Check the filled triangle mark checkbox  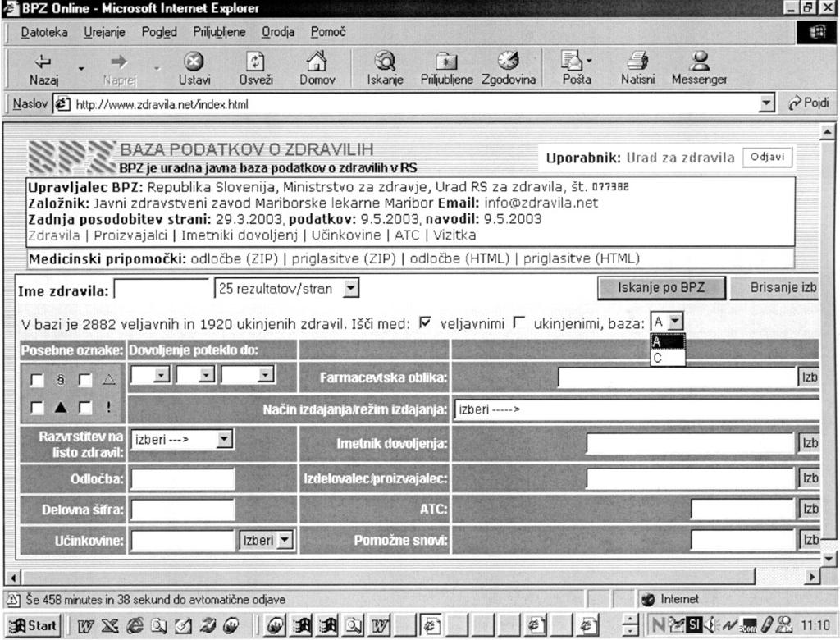(37, 407)
